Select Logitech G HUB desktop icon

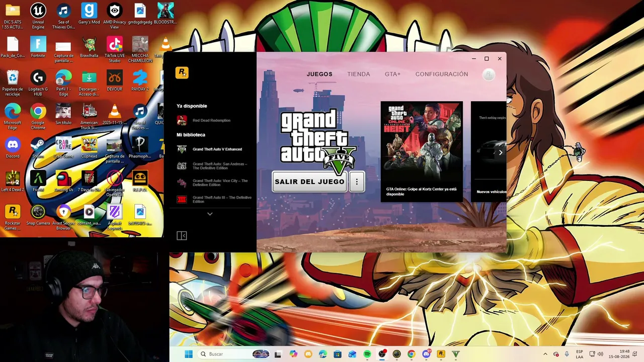click(38, 83)
